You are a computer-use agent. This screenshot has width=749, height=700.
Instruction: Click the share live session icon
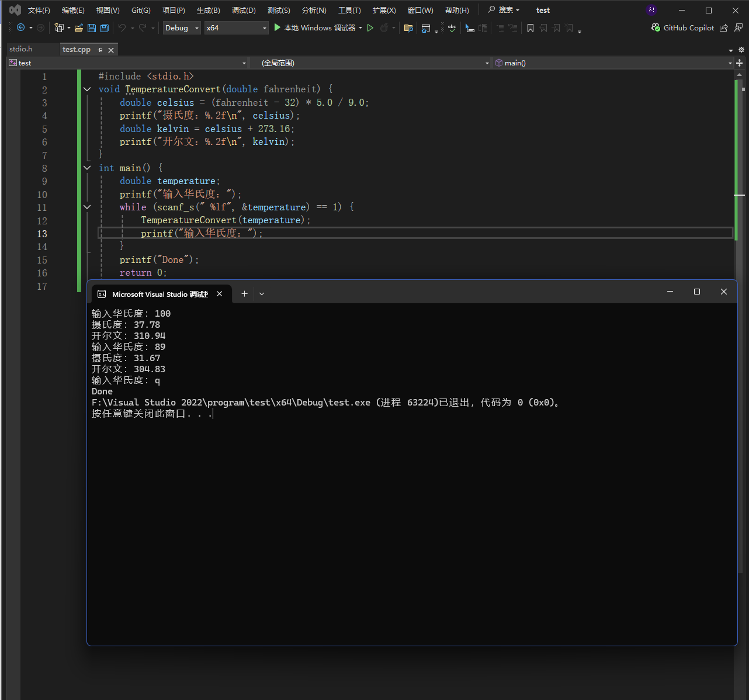pos(724,27)
